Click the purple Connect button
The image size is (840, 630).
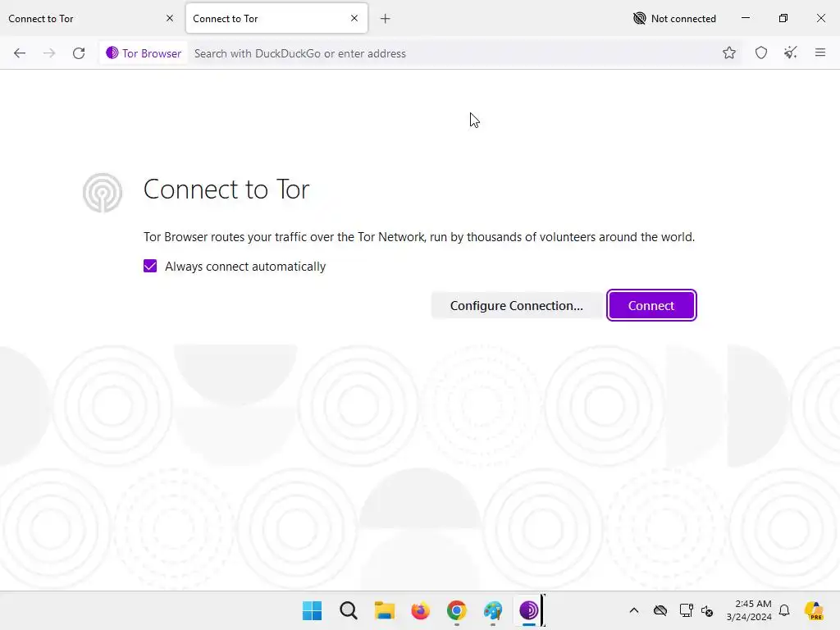pyautogui.click(x=651, y=305)
